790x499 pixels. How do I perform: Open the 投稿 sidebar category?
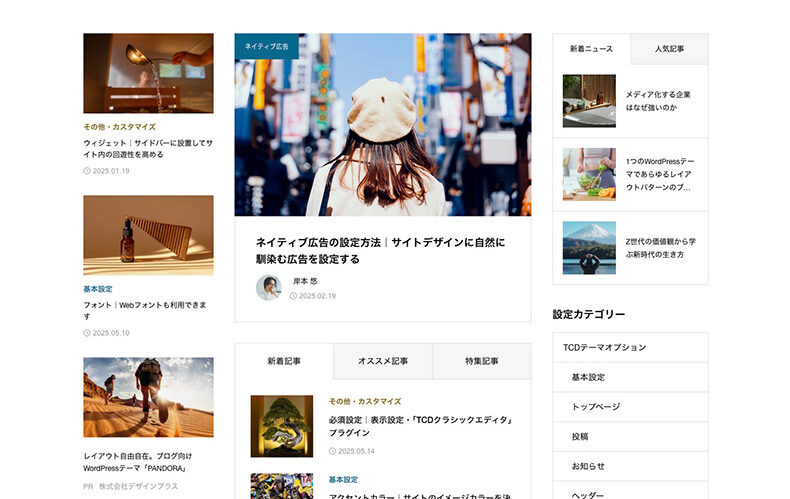[x=630, y=436]
